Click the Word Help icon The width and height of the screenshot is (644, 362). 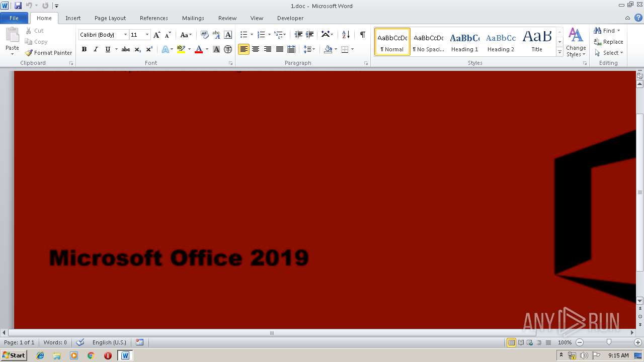point(638,18)
